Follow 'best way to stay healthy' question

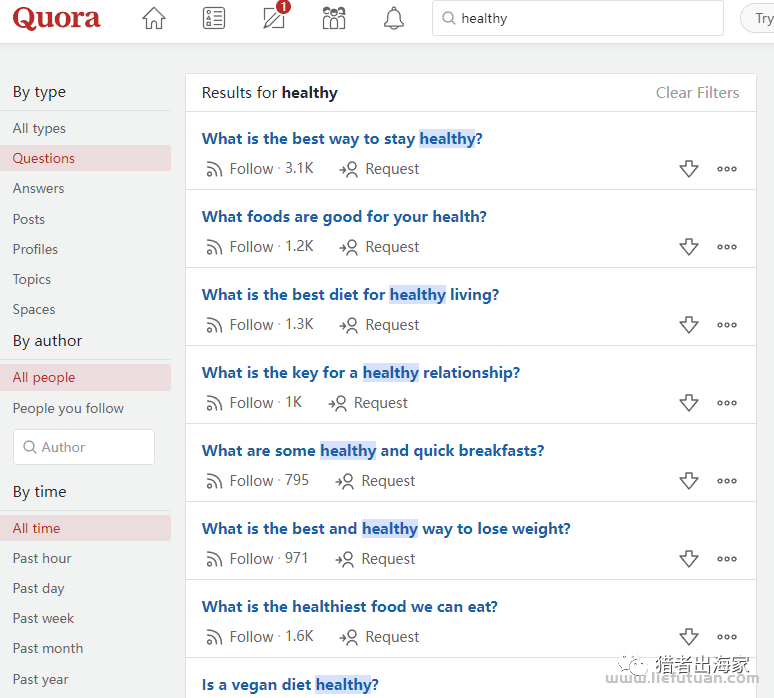[x=259, y=169]
